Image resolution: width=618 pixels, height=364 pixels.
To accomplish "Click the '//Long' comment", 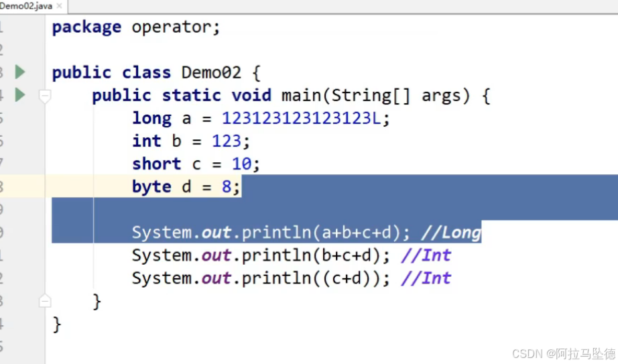I will click(x=451, y=233).
